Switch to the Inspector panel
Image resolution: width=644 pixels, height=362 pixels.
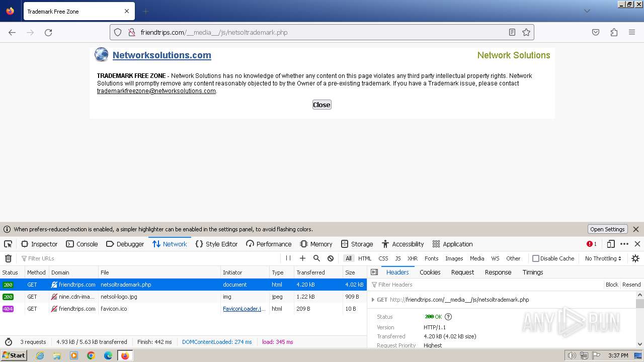click(x=39, y=244)
